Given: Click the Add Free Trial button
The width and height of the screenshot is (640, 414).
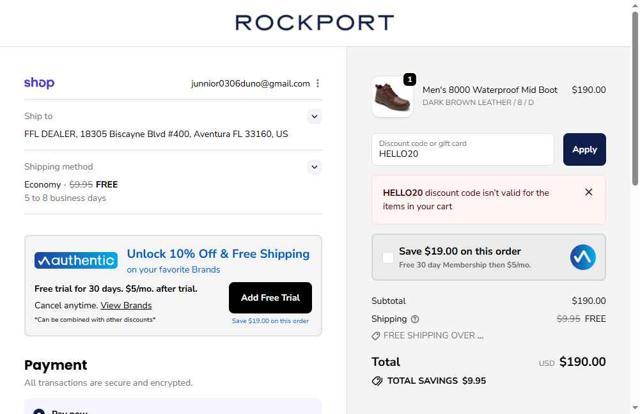Looking at the screenshot, I should click(270, 297).
